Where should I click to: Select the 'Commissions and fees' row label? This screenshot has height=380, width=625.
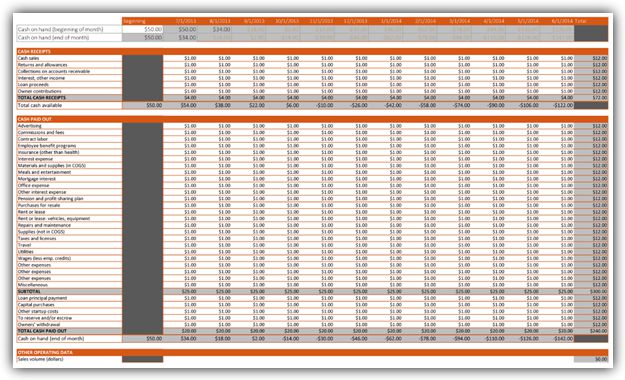pos(41,132)
